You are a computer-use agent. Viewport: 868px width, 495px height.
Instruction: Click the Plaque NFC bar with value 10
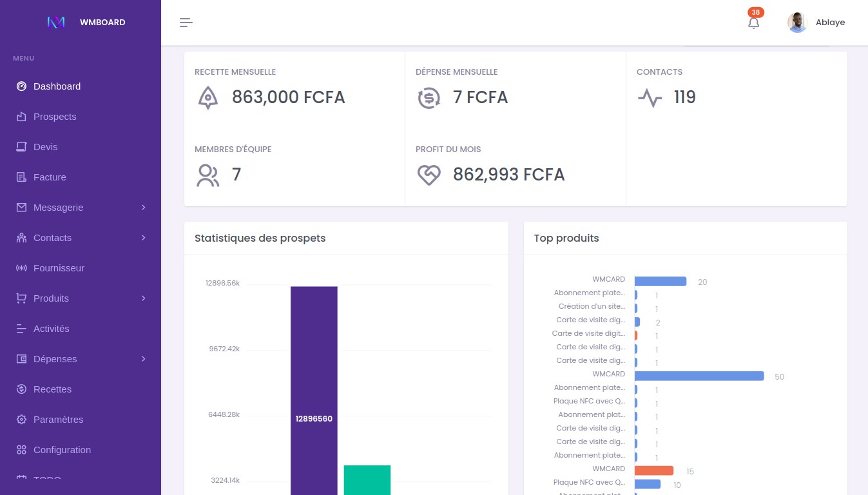(648, 484)
